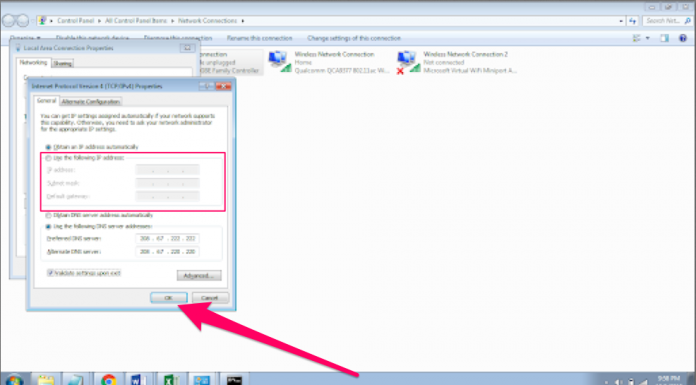Open File Explorer folder taskbar icon
696x385 pixels.
click(x=45, y=380)
